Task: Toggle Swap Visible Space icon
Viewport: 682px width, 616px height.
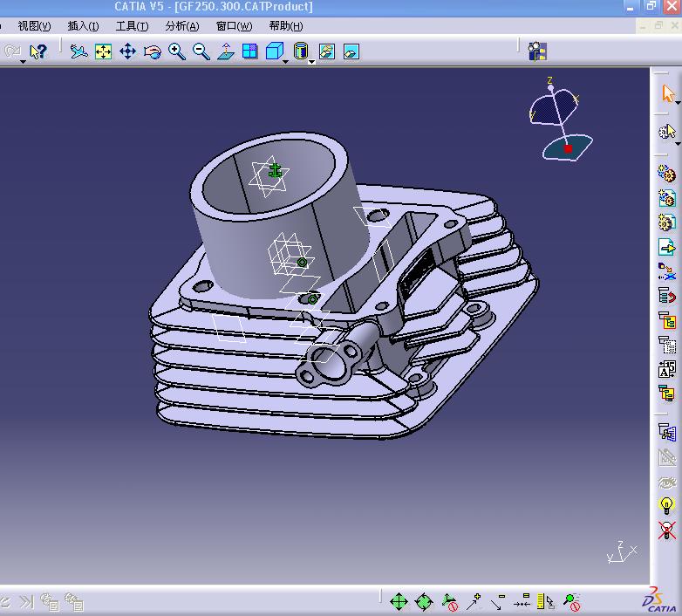Action: click(x=351, y=51)
